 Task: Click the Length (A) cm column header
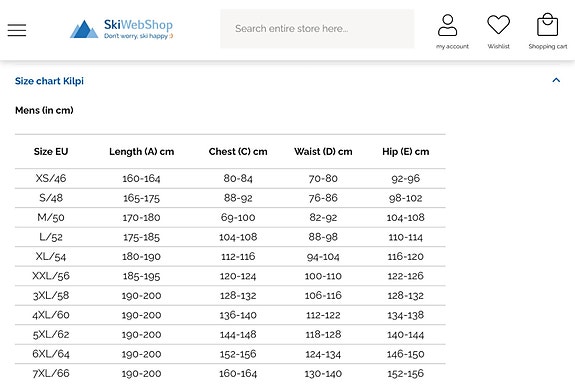click(x=142, y=152)
